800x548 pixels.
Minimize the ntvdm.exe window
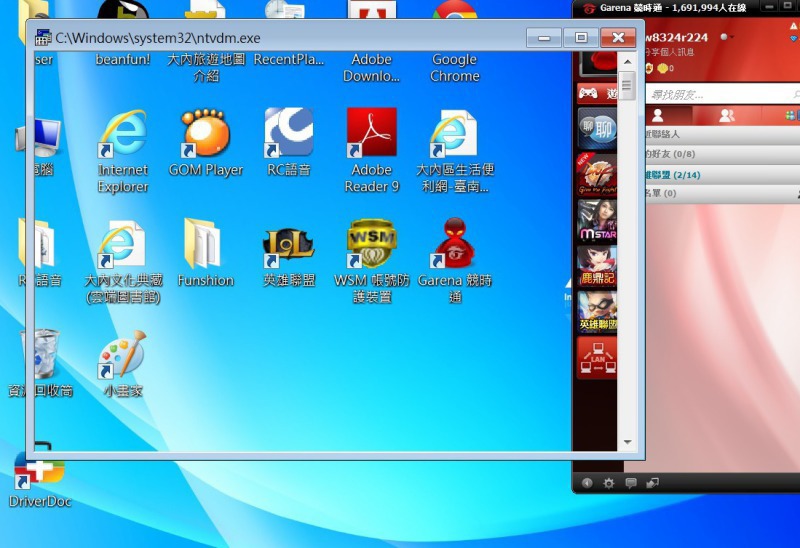[x=544, y=37]
